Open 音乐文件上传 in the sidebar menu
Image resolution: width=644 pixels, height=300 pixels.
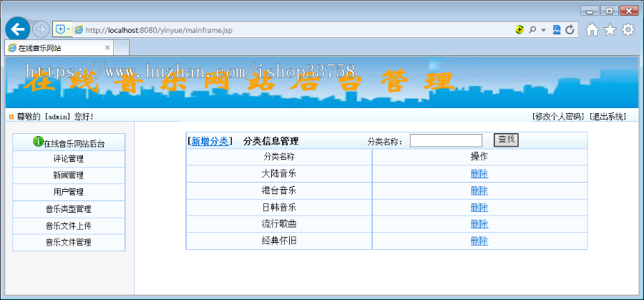[x=69, y=226]
